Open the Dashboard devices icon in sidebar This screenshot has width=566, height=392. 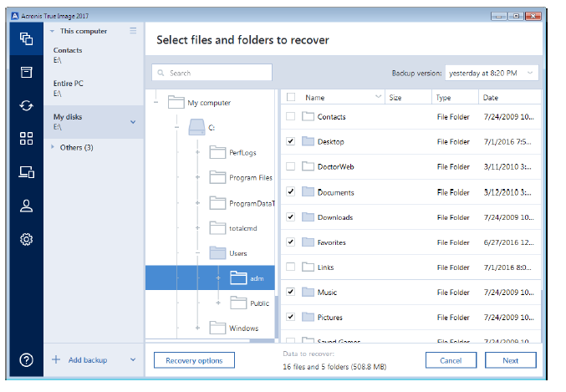[x=27, y=172]
